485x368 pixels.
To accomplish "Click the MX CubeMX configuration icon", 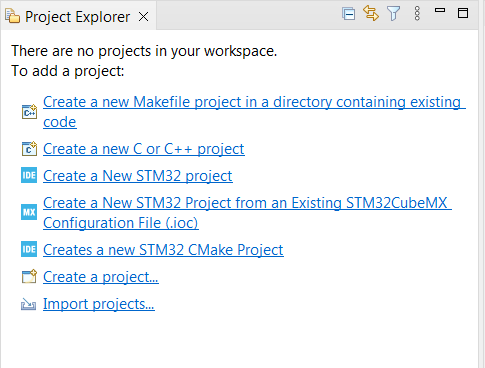I will pyautogui.click(x=29, y=212).
